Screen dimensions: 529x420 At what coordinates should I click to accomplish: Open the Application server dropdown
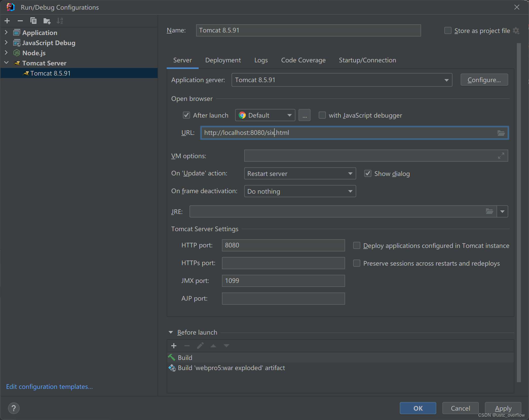pyautogui.click(x=342, y=80)
